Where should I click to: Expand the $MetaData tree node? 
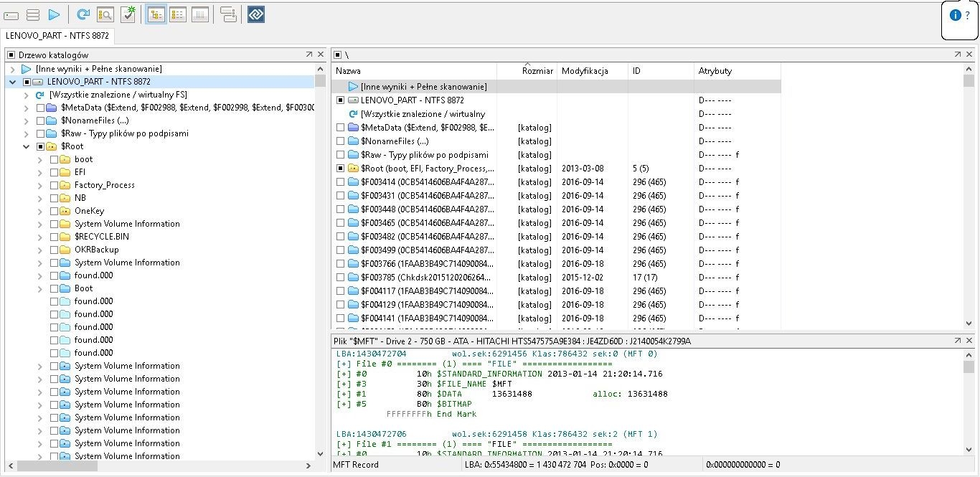click(x=26, y=108)
